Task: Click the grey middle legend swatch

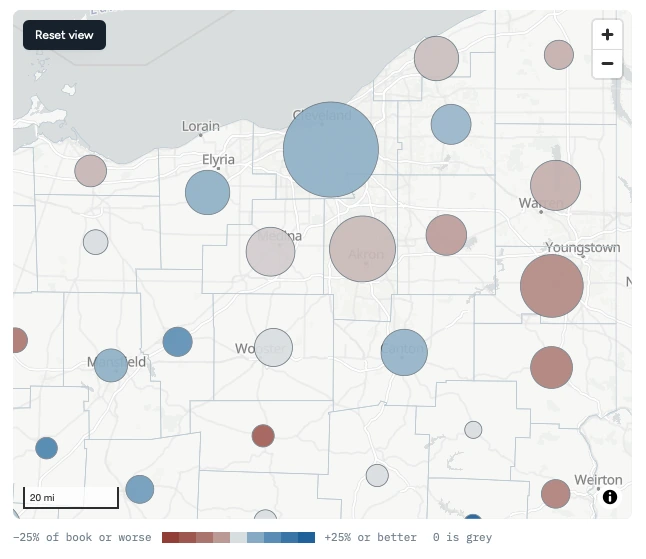Action: [x=239, y=537]
